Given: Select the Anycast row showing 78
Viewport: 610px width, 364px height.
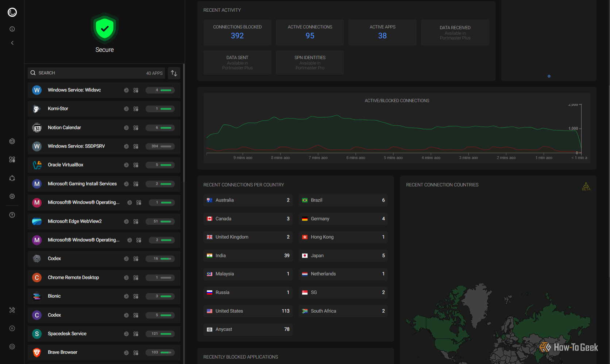Looking at the screenshot, I should click(x=248, y=329).
